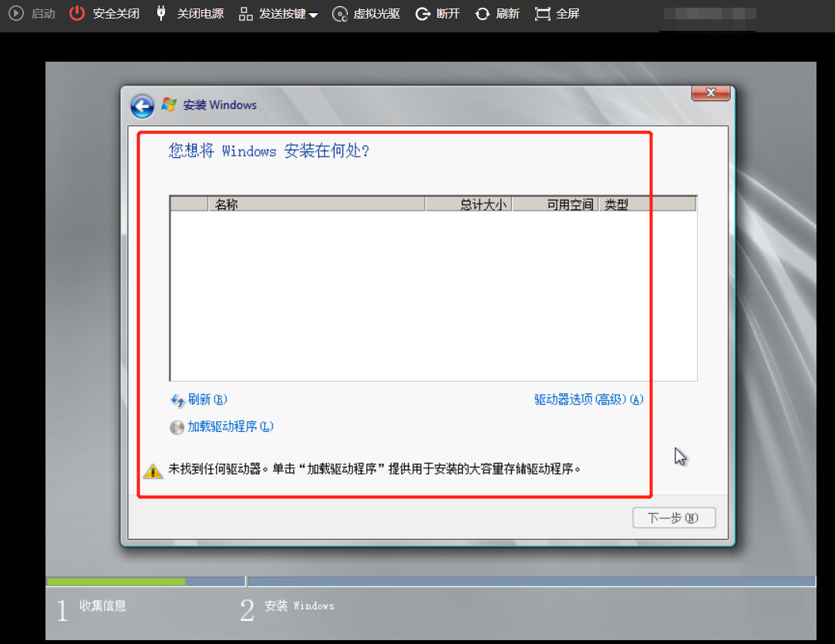Click the 发送按键 keys icon
The height and width of the screenshot is (644, 835).
pyautogui.click(x=245, y=14)
